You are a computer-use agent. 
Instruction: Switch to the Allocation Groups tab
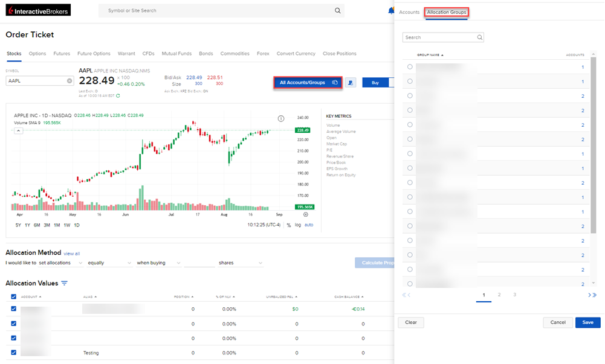[446, 11]
